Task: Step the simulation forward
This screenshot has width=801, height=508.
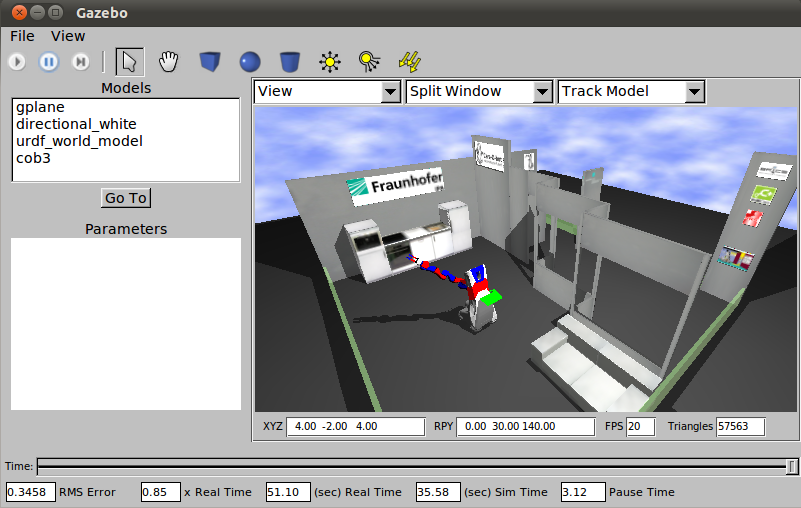Action: [80, 62]
